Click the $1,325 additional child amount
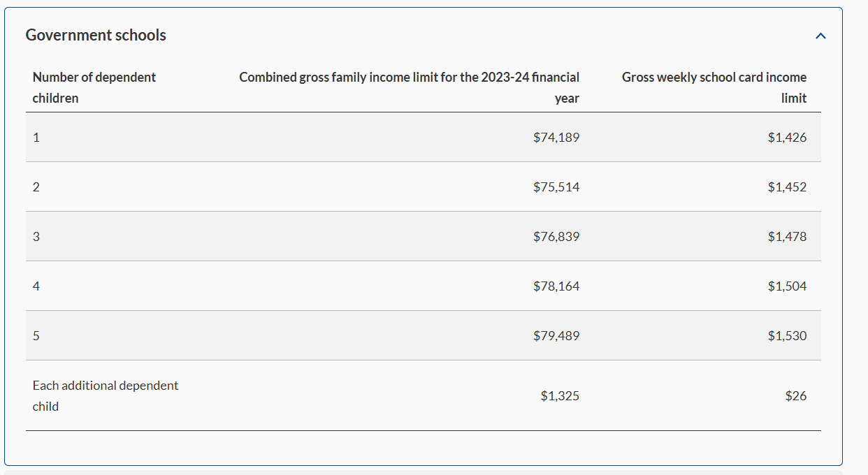Screen dimensions: 868x475 click(560, 396)
